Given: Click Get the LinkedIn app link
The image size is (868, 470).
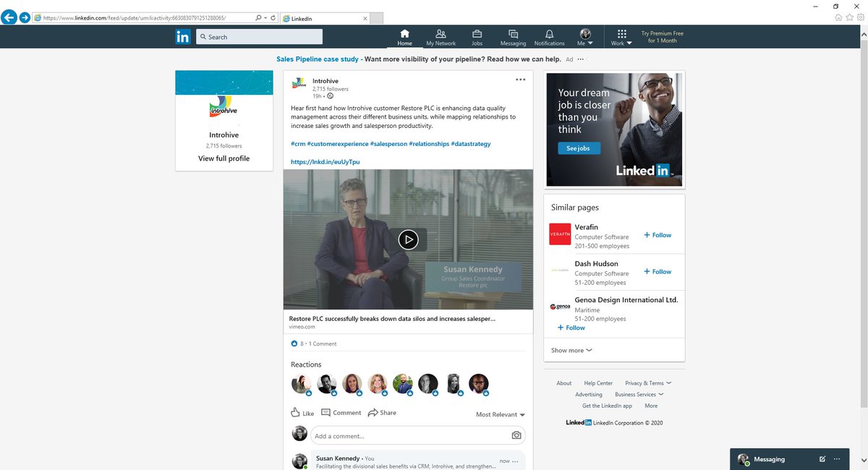Looking at the screenshot, I should [607, 406].
